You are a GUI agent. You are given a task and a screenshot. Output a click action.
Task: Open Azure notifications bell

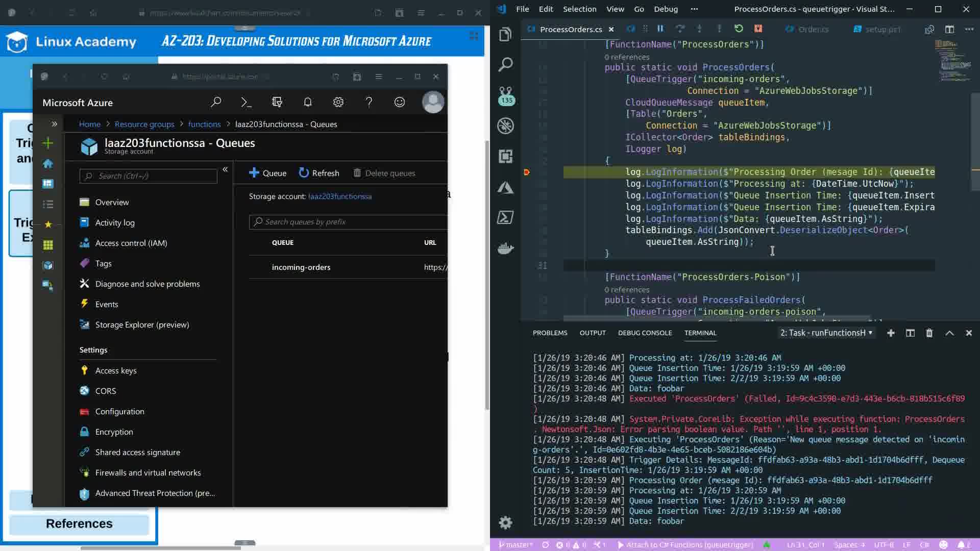[307, 103]
